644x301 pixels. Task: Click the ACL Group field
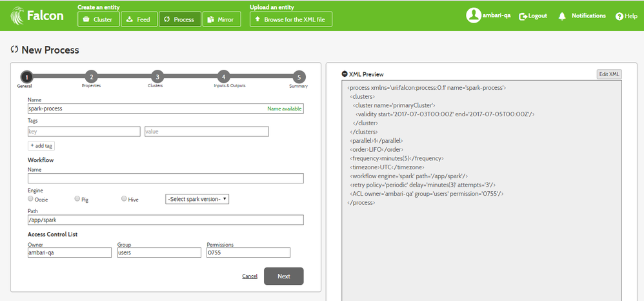[159, 253]
